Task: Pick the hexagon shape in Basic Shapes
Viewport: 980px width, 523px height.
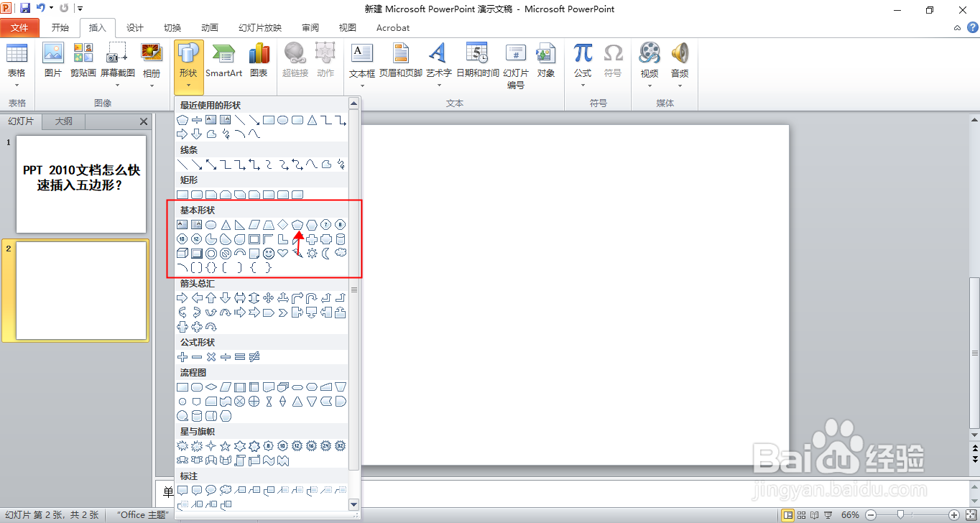Action: point(312,225)
